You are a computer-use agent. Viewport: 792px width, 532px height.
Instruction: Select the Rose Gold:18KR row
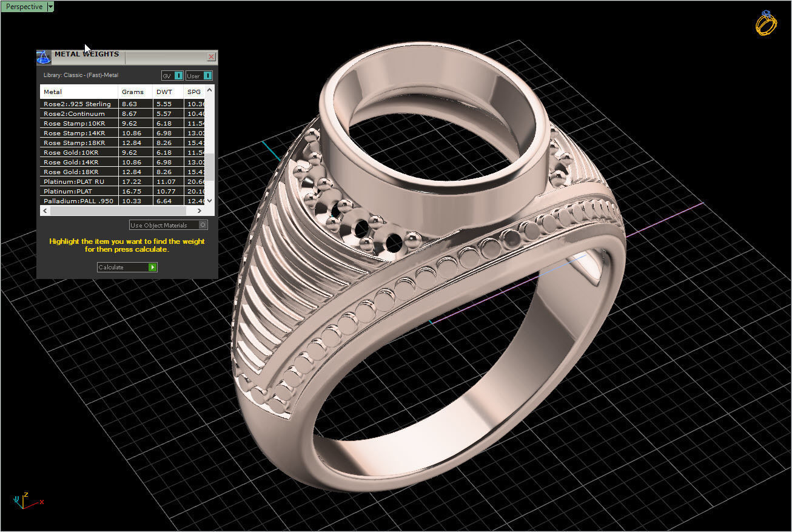coord(122,172)
